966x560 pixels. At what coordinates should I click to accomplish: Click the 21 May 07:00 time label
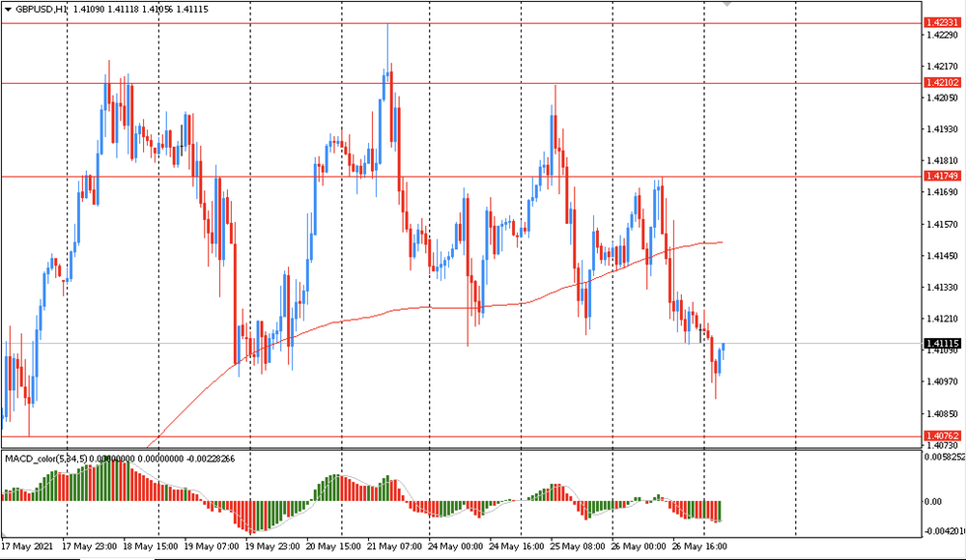point(394,546)
